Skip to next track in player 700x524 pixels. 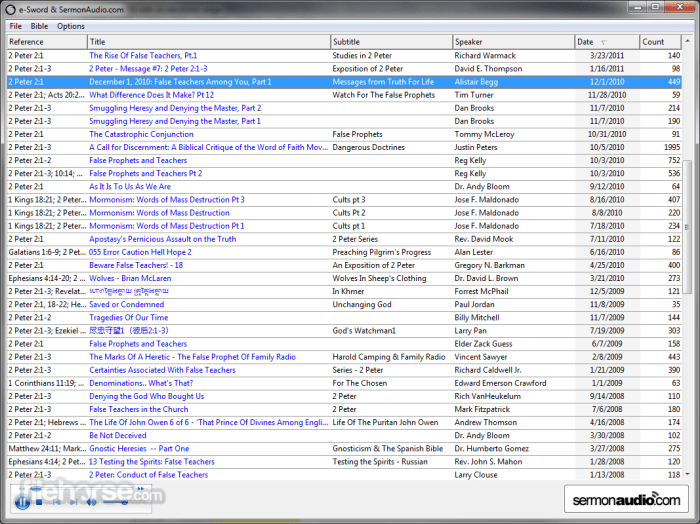(74, 502)
